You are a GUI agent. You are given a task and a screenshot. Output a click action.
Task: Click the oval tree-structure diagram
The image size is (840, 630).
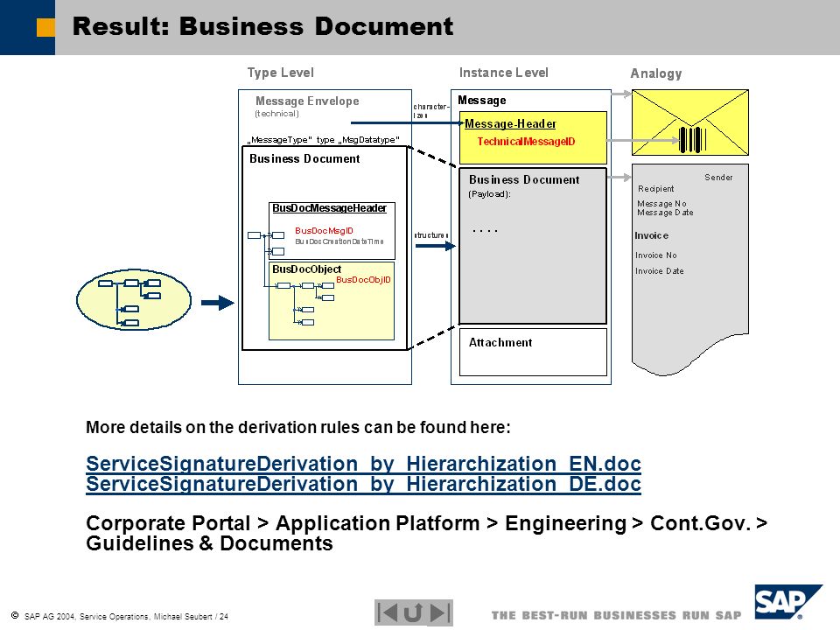[x=134, y=299]
